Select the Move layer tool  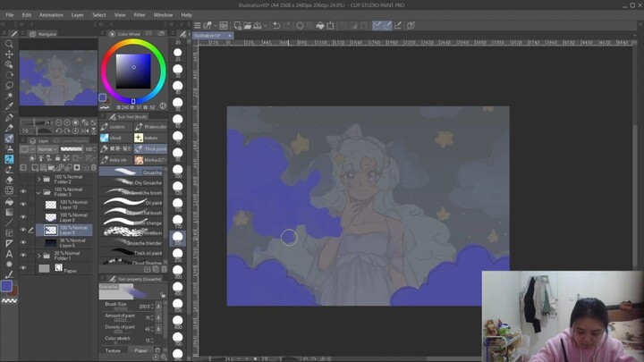click(x=10, y=54)
